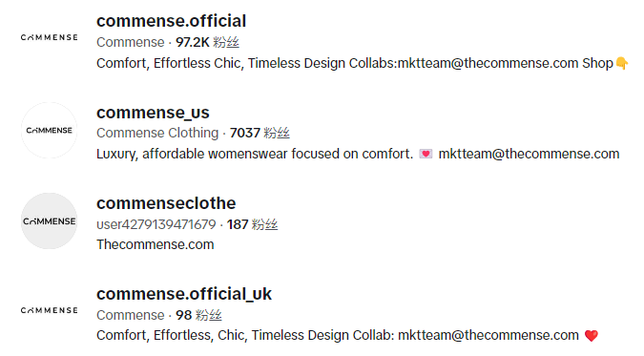This screenshot has height=356, width=644.
Task: Click the user4279139471679 display name
Action: coord(156,224)
